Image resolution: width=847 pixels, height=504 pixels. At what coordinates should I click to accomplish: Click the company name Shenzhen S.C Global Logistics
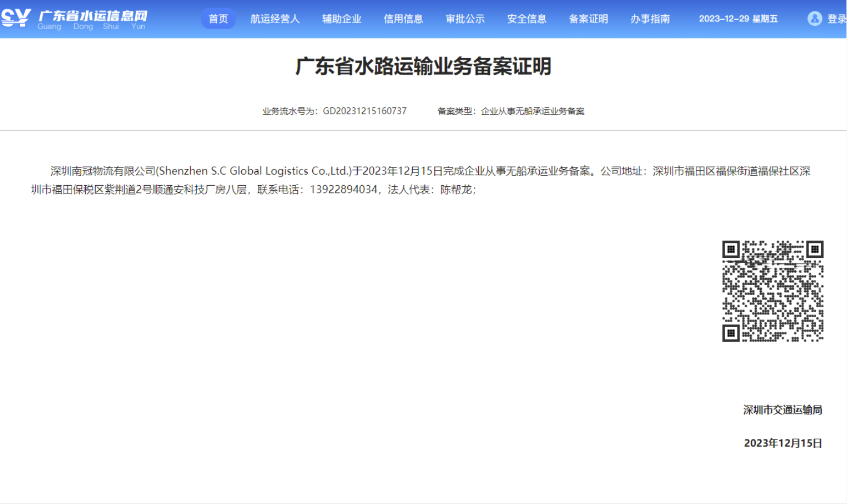(234, 171)
